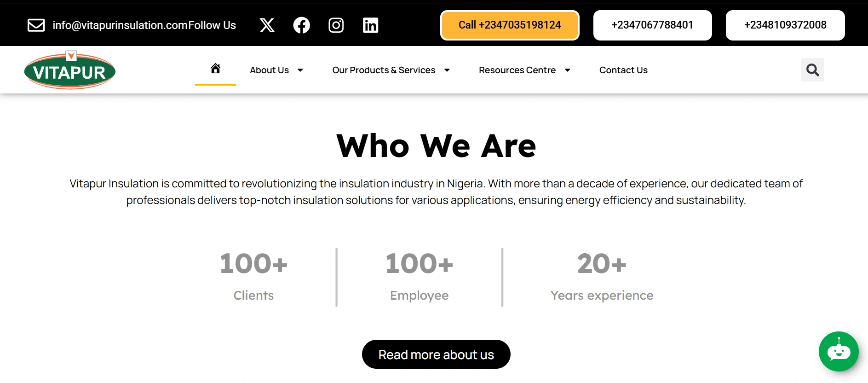The image size is (868, 383).
Task: Expand the About Us dropdown arrow
Action: (300, 70)
